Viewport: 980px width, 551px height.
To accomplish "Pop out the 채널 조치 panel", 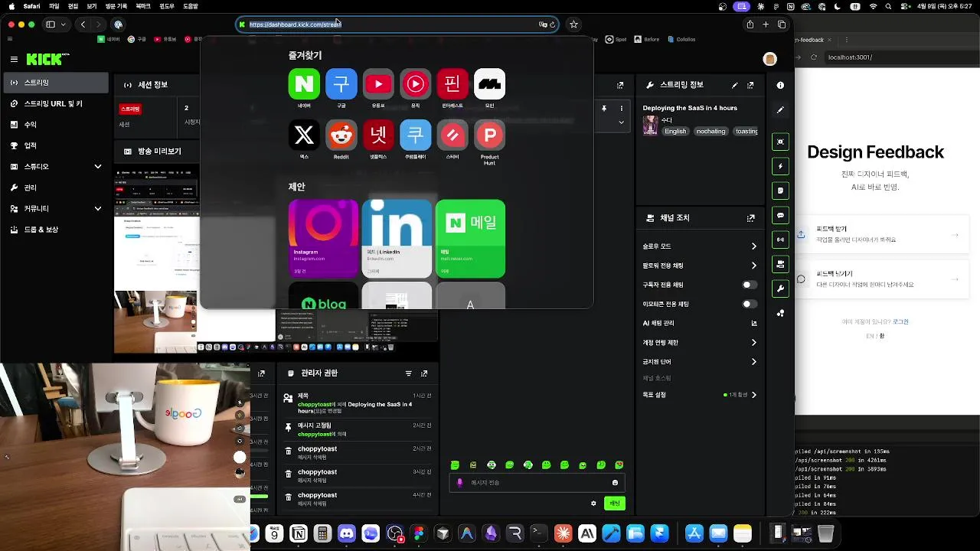I will coord(750,218).
